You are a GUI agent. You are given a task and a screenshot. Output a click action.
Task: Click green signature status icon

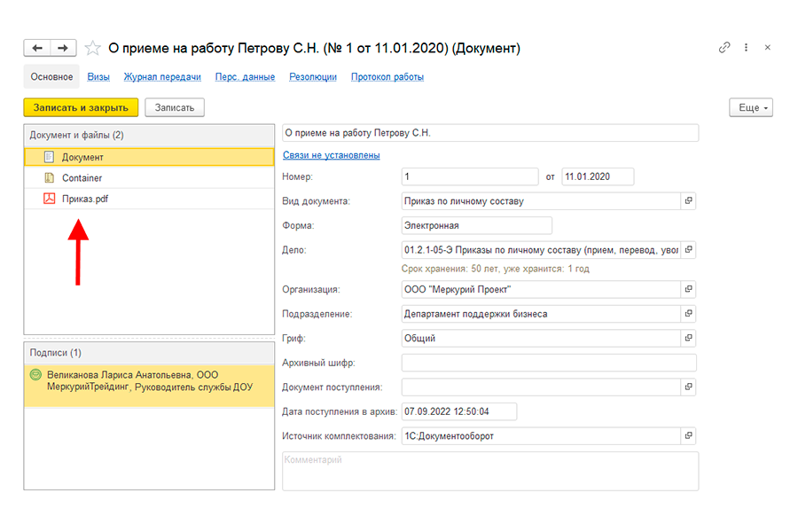point(35,375)
